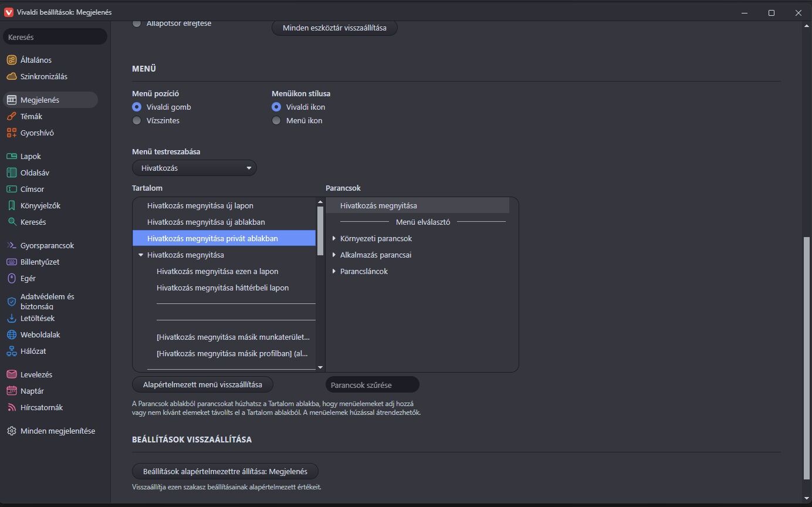The width and height of the screenshot is (812, 507).
Task: Open Hírcsatornák settings section label
Action: point(42,407)
